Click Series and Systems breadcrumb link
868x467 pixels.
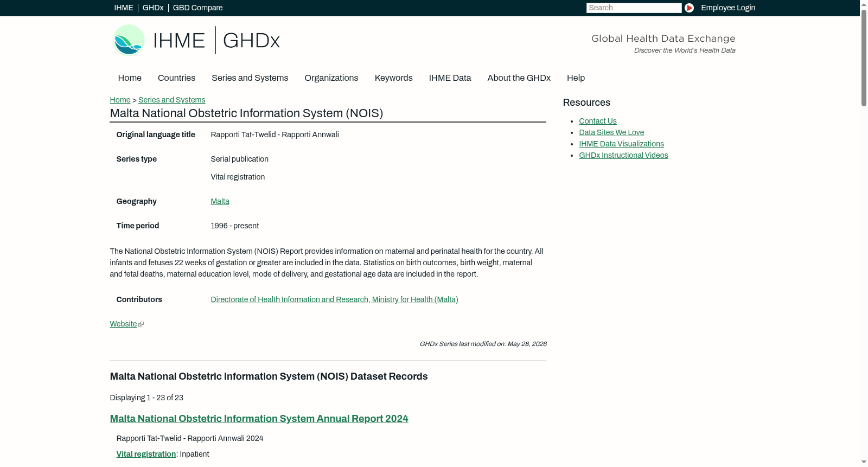[x=172, y=100]
